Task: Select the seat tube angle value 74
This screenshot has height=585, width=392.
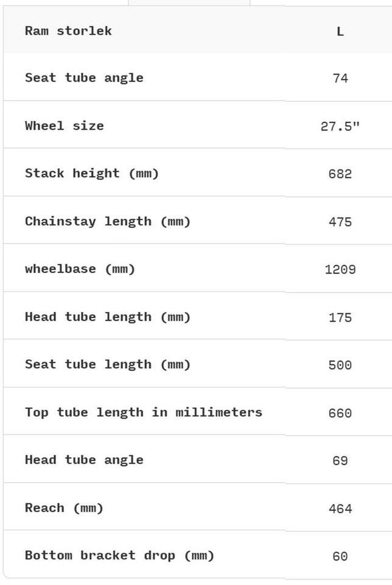Action: (340, 79)
